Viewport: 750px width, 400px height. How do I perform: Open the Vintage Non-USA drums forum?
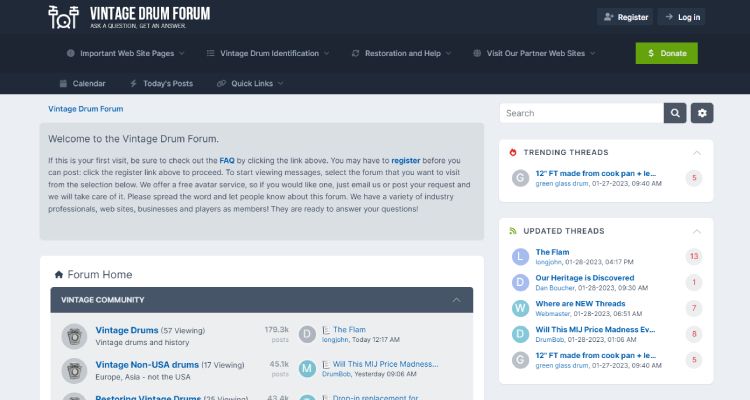pos(147,365)
